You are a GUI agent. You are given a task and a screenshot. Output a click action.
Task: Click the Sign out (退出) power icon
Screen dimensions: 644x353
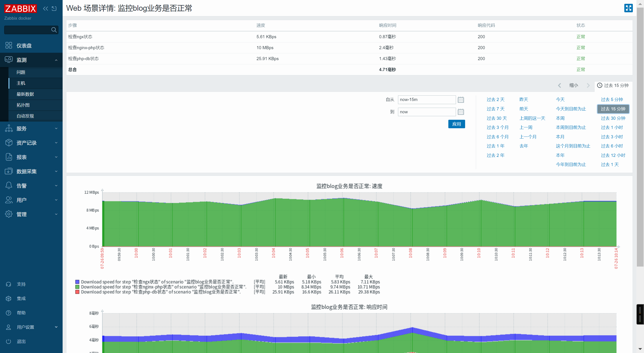coord(8,341)
